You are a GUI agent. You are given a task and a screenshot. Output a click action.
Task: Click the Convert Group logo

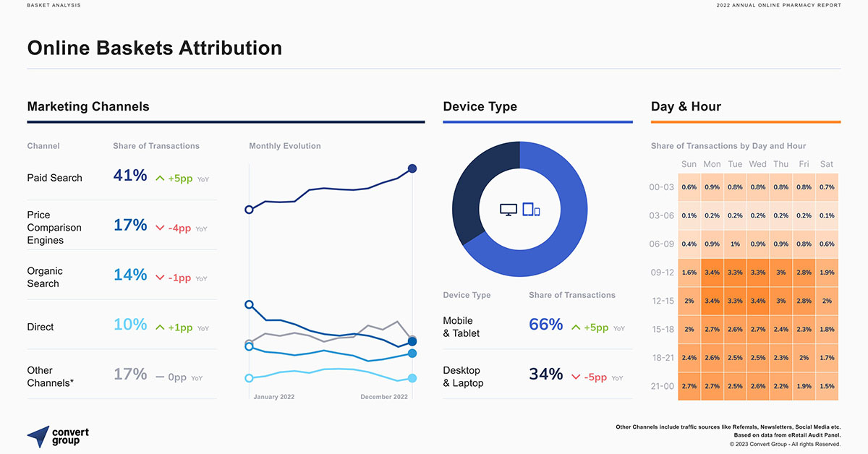pos(58,436)
